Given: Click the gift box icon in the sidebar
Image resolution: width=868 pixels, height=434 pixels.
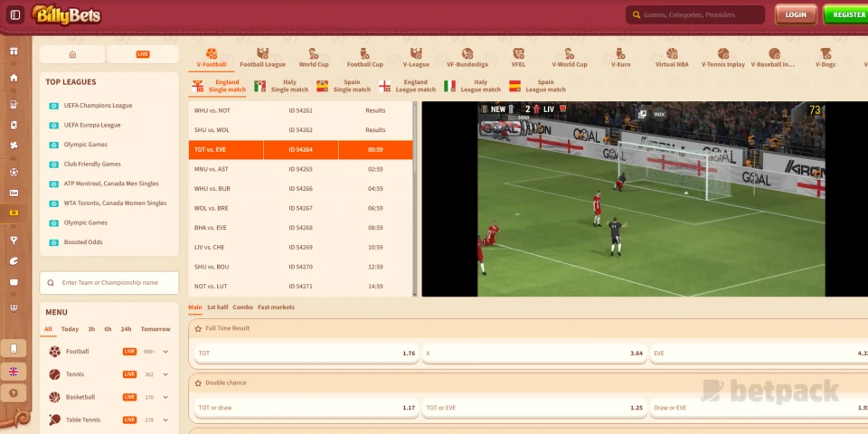Looking at the screenshot, I should [14, 52].
